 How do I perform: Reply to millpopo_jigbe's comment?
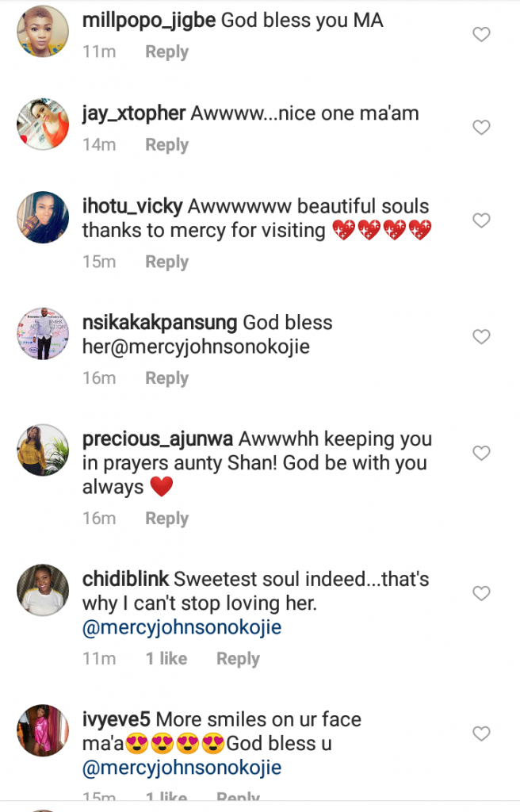pos(166,52)
